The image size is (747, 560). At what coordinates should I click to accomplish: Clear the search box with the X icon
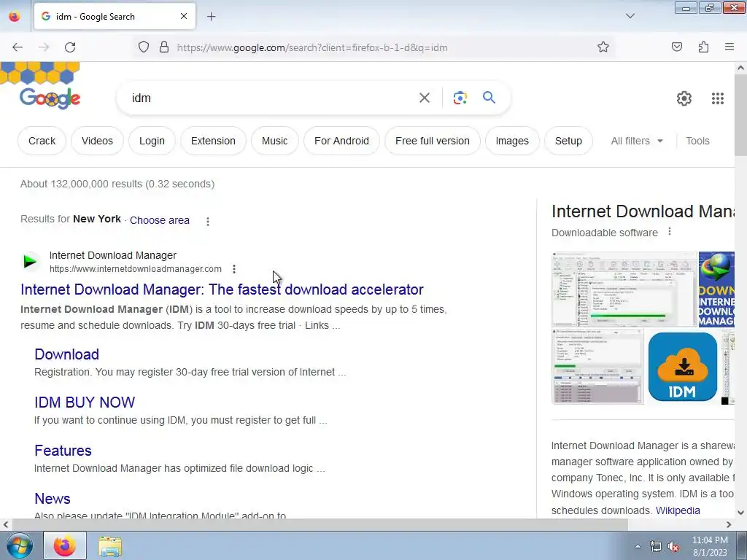point(424,98)
